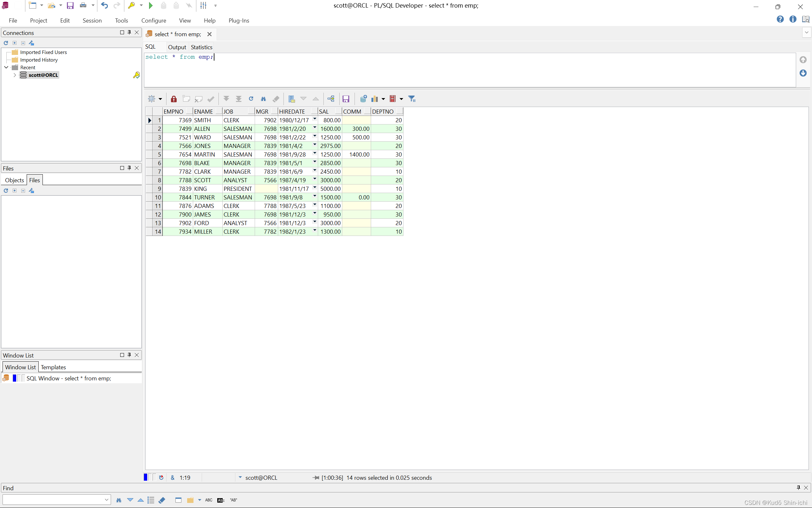812x508 pixels.
Task: Expand the scott@ORCL connection node
Action: click(15, 75)
